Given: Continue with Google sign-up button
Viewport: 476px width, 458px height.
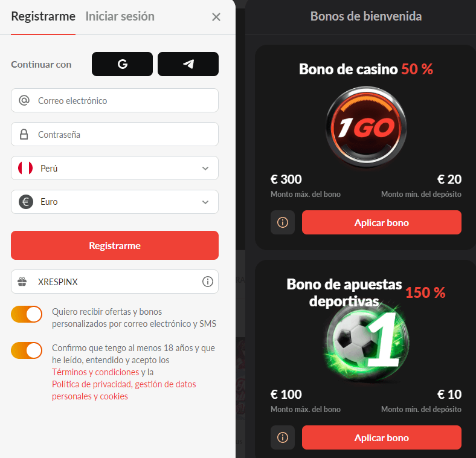Looking at the screenshot, I should pos(122,64).
